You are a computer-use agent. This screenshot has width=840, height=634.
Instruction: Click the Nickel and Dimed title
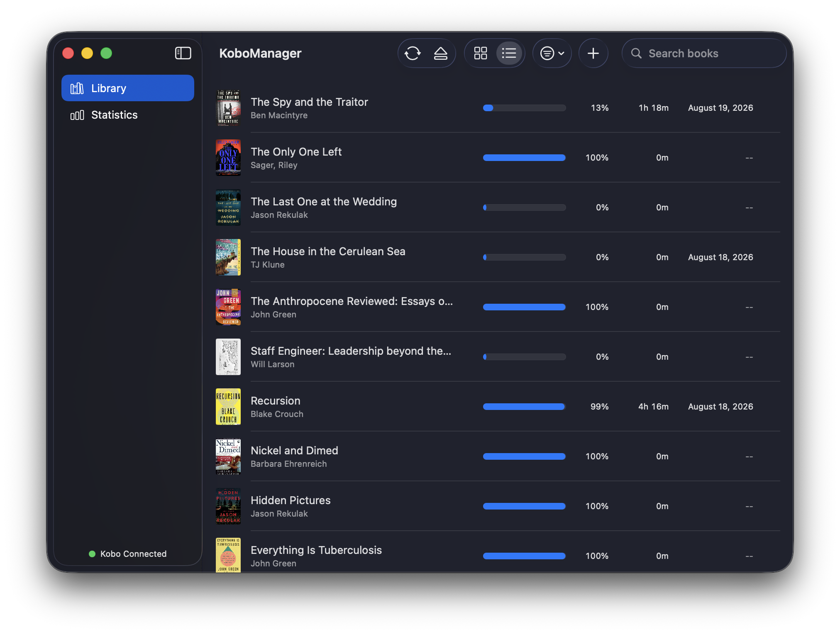pyautogui.click(x=294, y=451)
